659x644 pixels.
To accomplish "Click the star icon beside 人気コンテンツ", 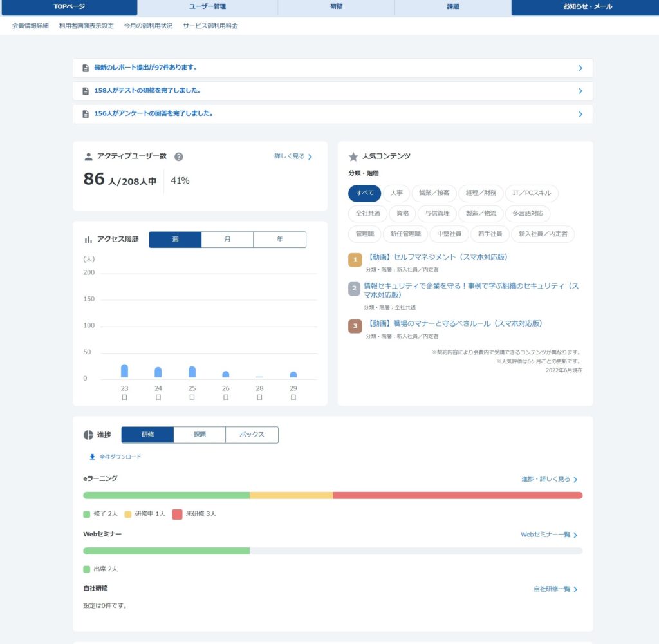I will point(353,156).
